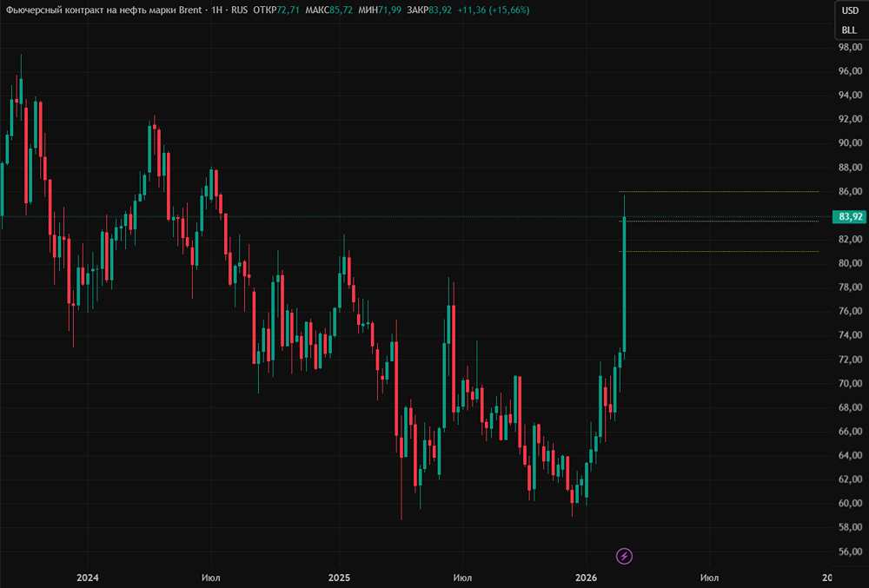Click the 2025 label on time axis

339,578
